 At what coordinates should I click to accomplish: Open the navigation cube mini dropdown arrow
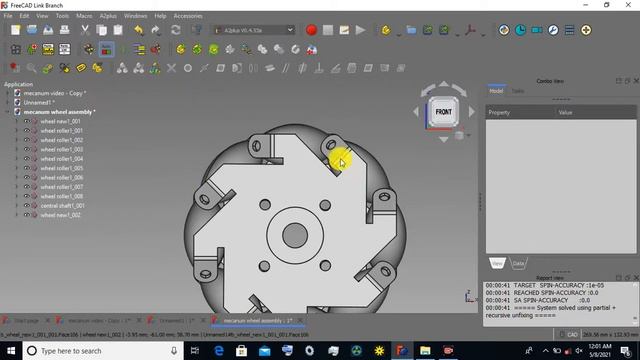(469, 135)
